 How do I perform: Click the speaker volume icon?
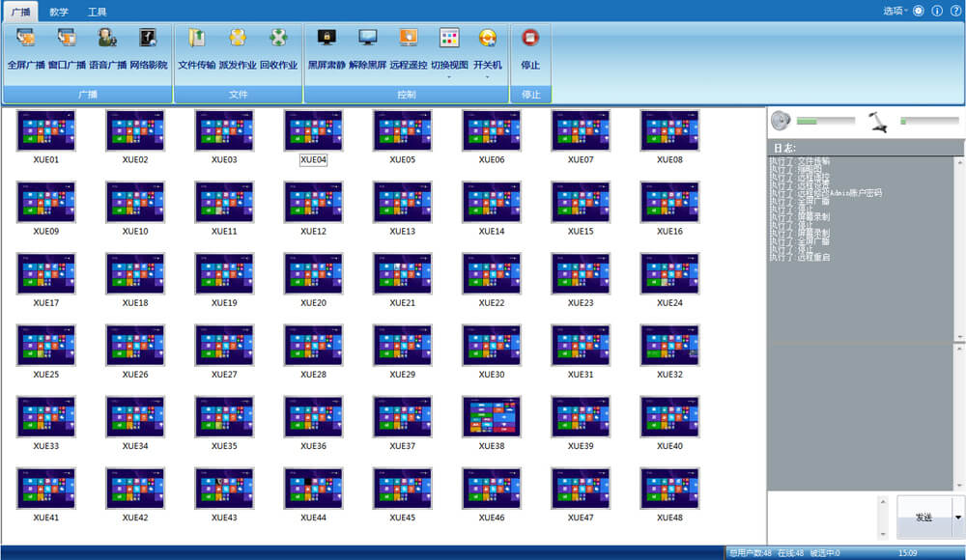(x=781, y=120)
